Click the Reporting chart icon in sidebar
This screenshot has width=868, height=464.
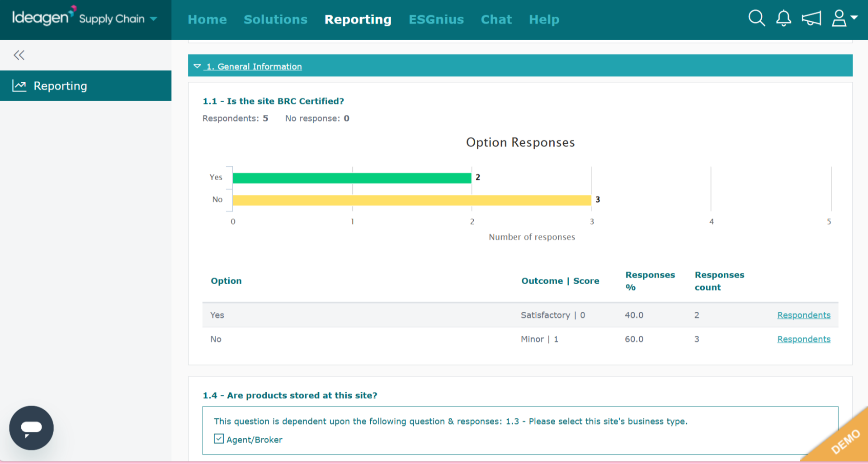[19, 86]
